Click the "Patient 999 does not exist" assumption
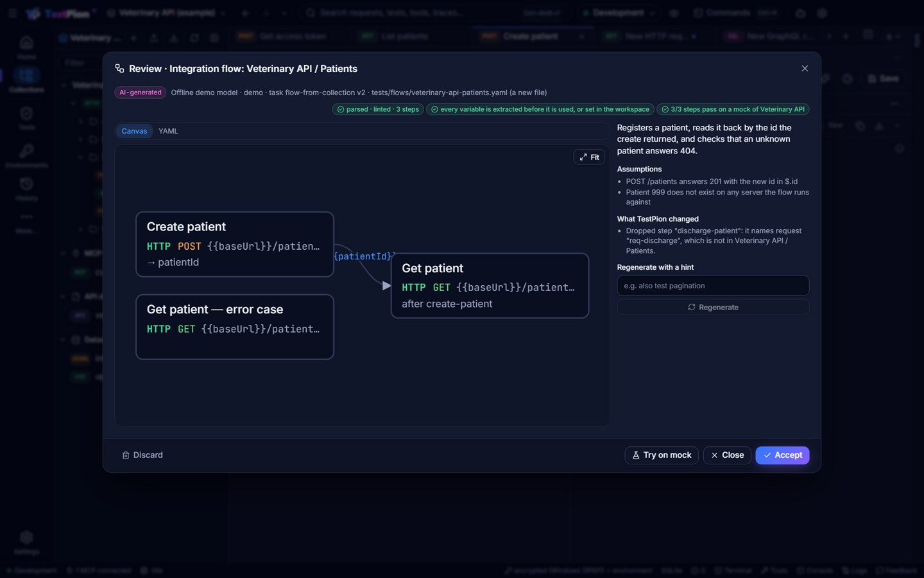 coord(717,197)
